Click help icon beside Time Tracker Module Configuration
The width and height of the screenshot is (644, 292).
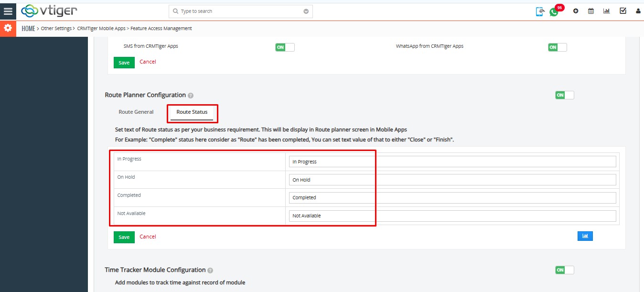click(210, 270)
